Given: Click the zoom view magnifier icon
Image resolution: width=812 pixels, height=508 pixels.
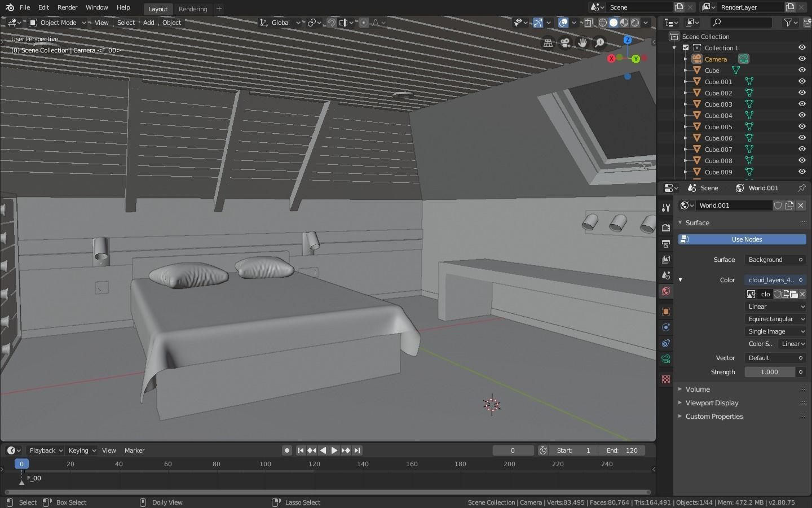Looking at the screenshot, I should click(600, 43).
